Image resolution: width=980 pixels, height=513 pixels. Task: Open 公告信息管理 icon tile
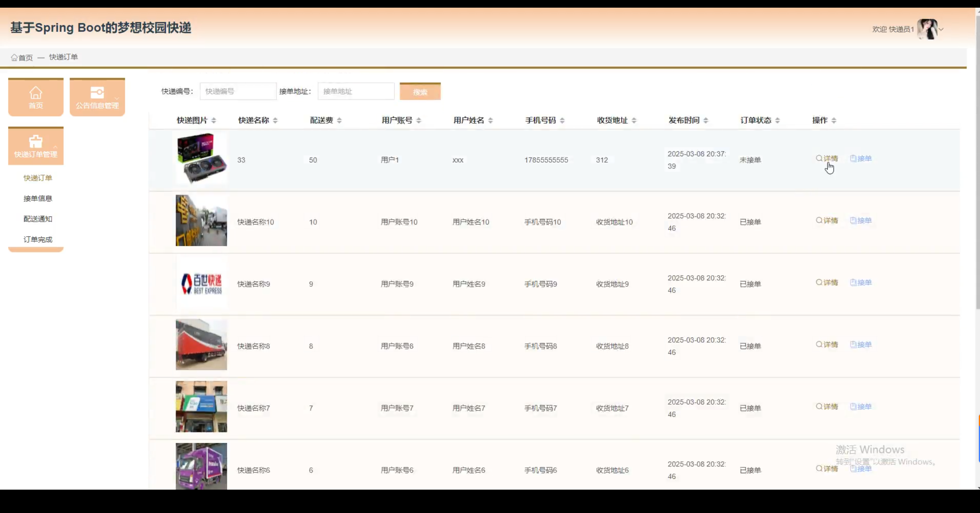click(x=97, y=97)
